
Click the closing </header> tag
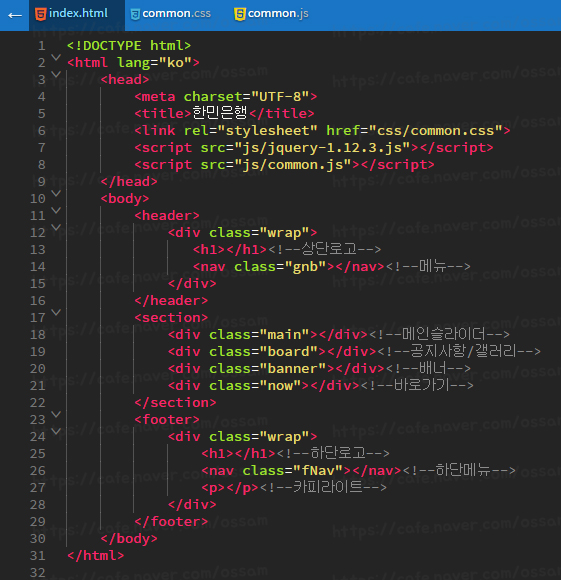pyautogui.click(x=171, y=301)
